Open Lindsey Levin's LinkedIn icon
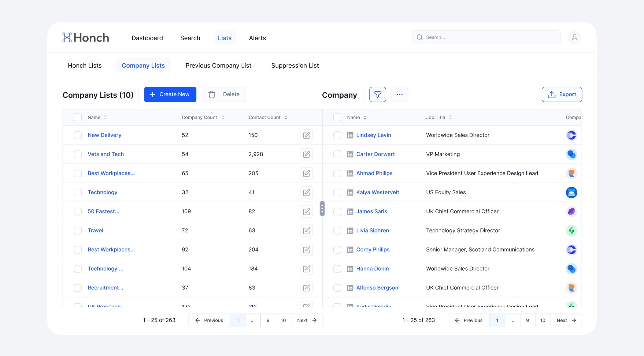The width and height of the screenshot is (644, 356). click(x=350, y=135)
